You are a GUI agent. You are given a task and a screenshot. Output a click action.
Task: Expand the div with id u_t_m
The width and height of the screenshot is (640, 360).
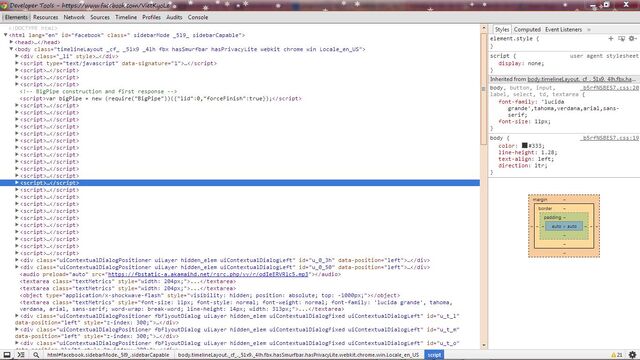coord(17,329)
